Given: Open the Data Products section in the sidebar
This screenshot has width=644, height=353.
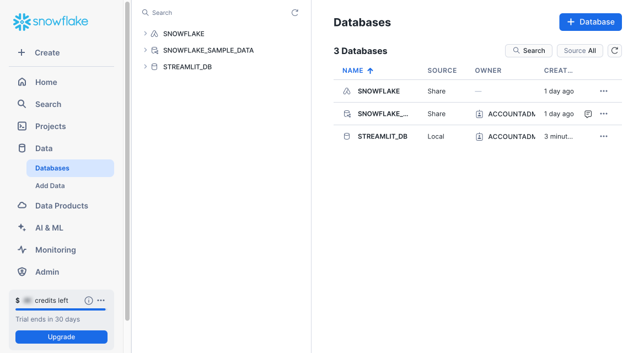Looking at the screenshot, I should click(61, 205).
